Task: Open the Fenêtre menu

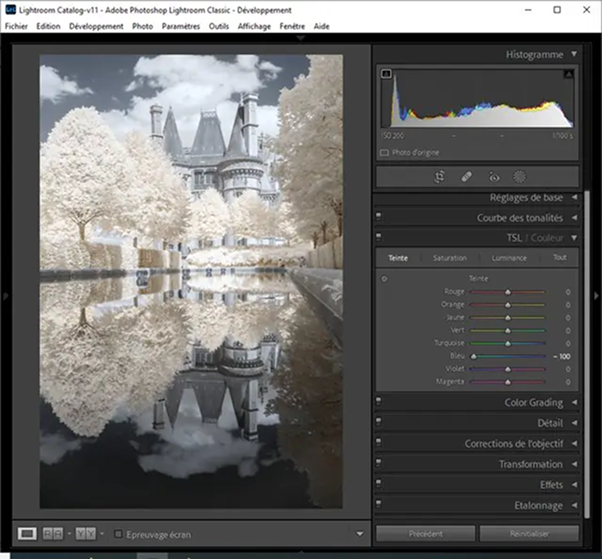Action: [292, 26]
